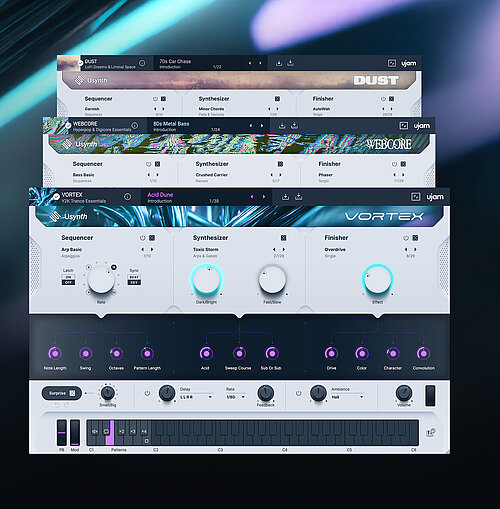Toggle WEBCORE Finisher power button
The width and height of the screenshot is (500, 509).
pyautogui.click(x=394, y=164)
